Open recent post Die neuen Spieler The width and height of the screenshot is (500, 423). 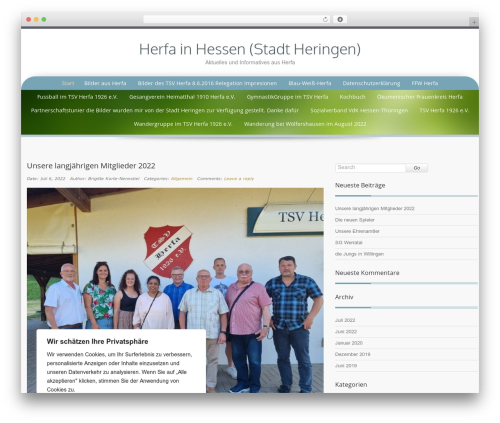(x=355, y=220)
